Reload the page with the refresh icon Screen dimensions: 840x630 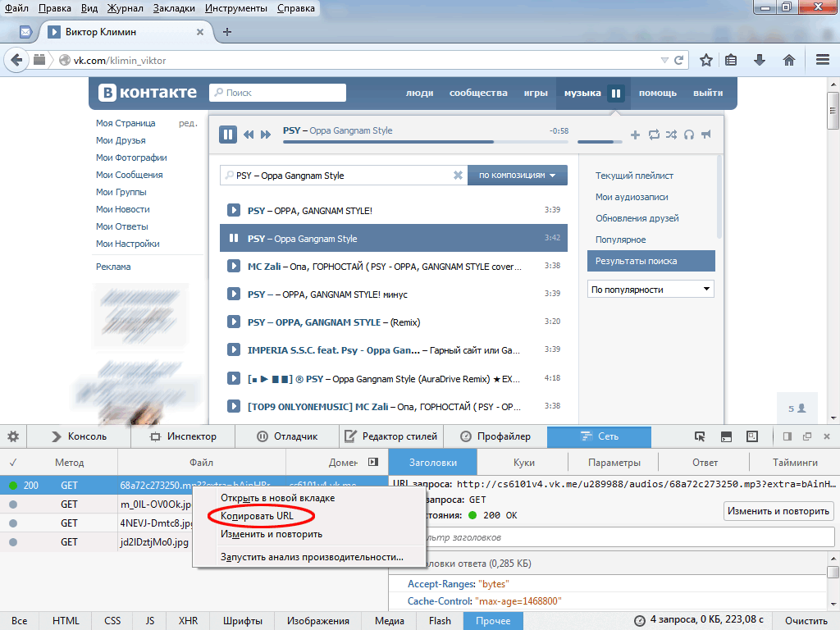pos(678,60)
